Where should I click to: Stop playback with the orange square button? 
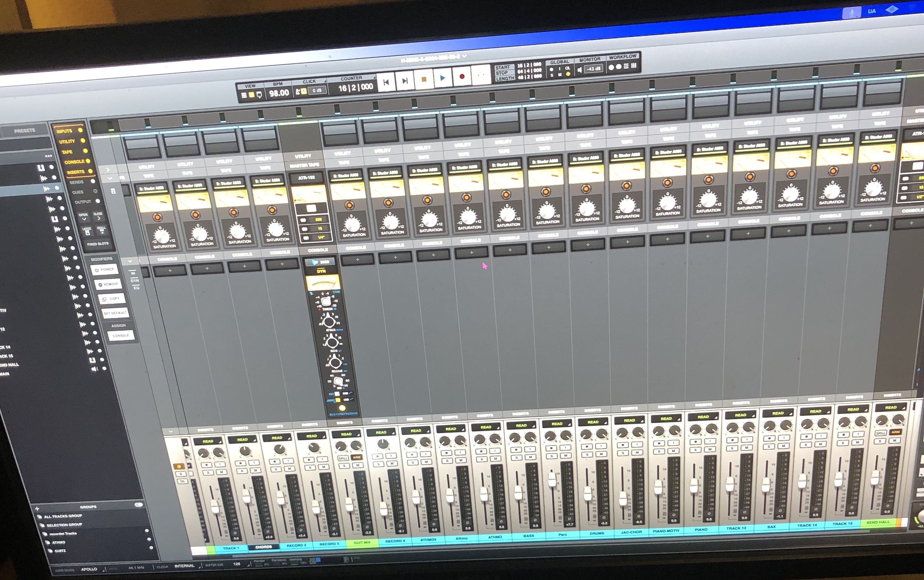point(424,79)
